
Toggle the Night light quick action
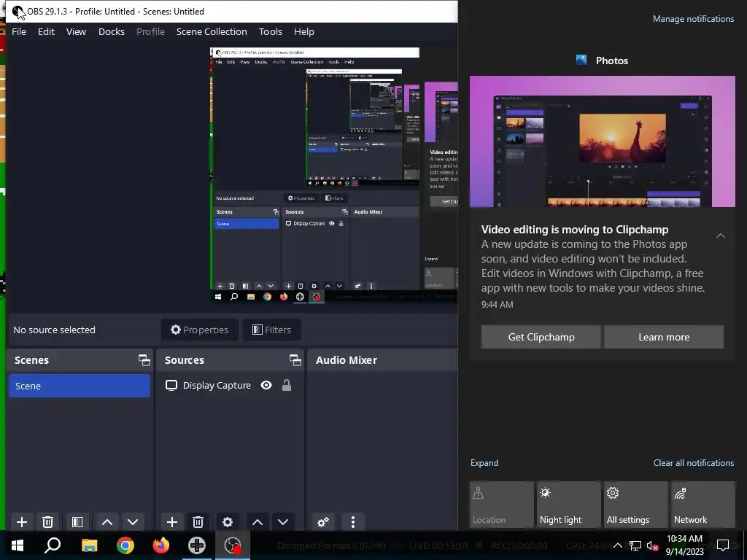pos(569,505)
